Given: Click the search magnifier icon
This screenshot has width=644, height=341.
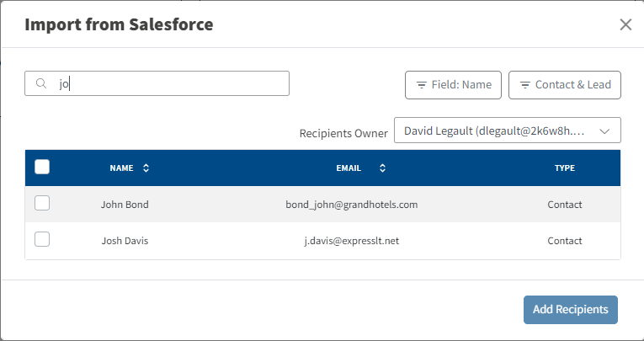Looking at the screenshot, I should [x=40, y=83].
